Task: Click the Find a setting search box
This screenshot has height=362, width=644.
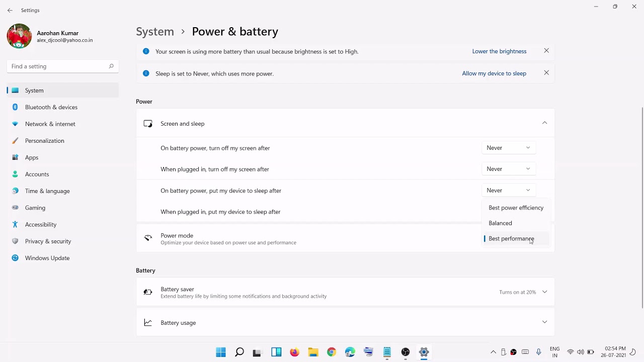Action: pos(63,66)
